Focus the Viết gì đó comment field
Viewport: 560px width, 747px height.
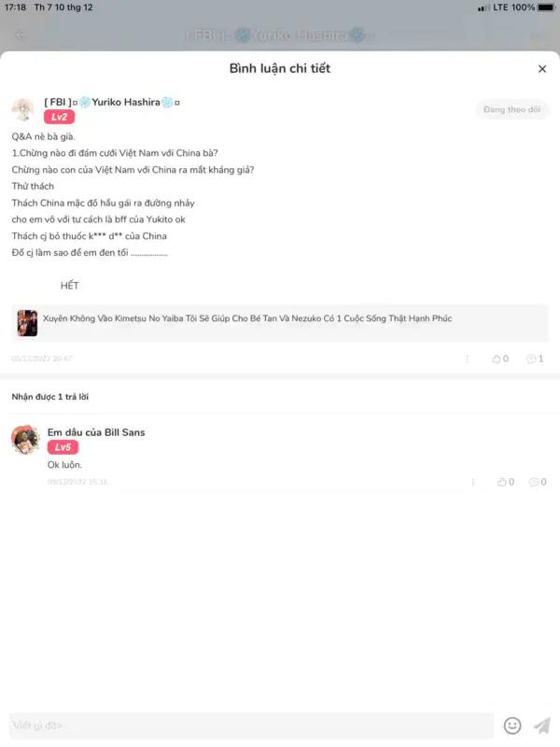(x=251, y=726)
